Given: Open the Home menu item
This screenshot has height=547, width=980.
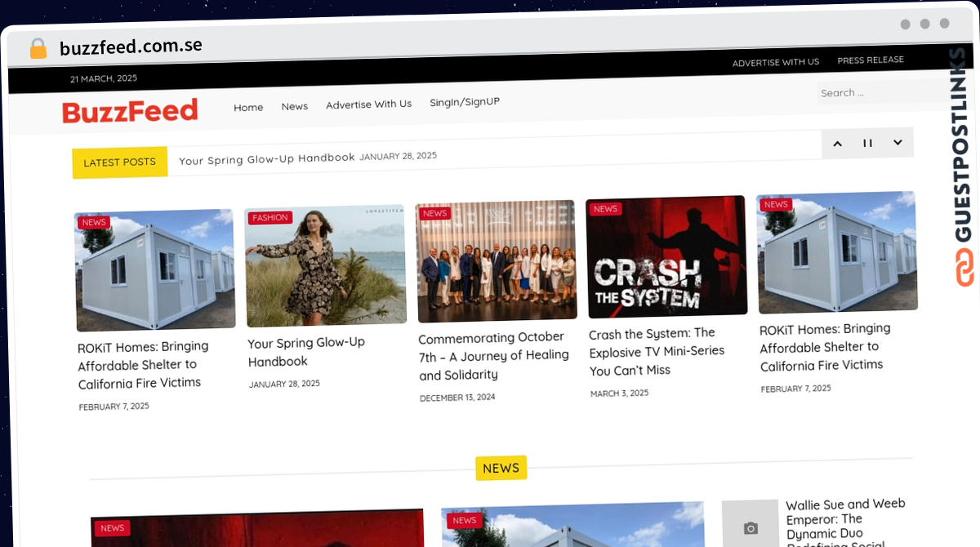Looking at the screenshot, I should coord(248,107).
